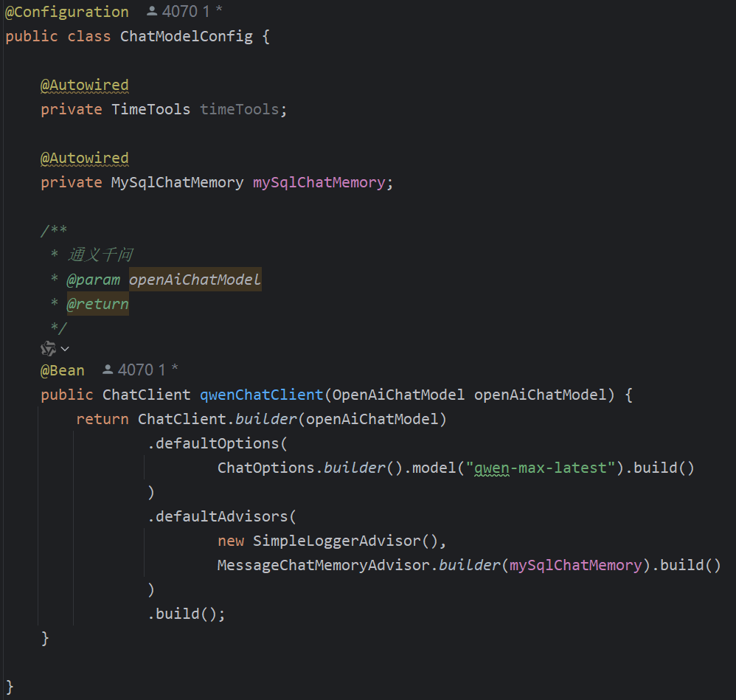This screenshot has width=736, height=700.
Task: Click the author icon on the @Bean line
Action: 108,369
